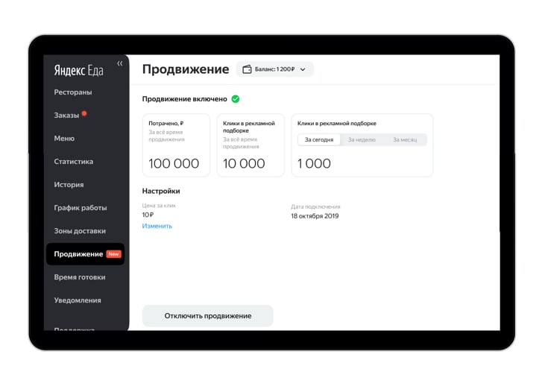This screenshot has width=542, height=392.
Task: Open Зоны доставки section
Action: click(x=80, y=231)
